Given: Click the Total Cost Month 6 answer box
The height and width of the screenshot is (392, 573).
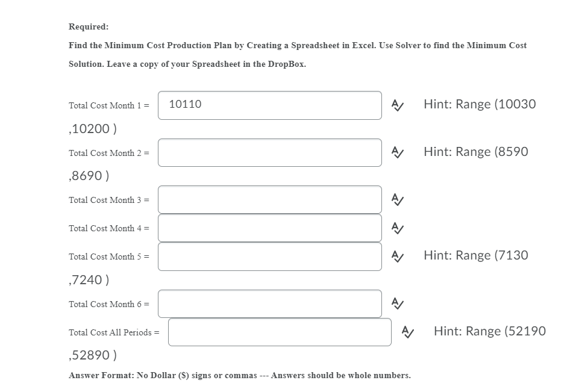Looking at the screenshot, I should (x=269, y=303).
